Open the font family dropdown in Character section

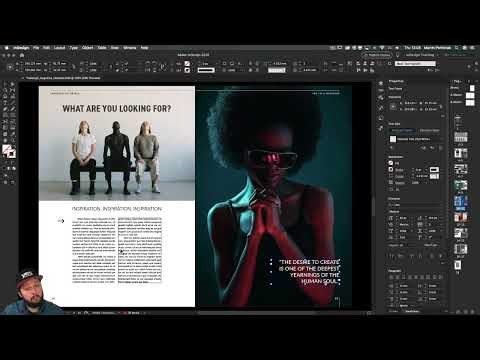click(x=415, y=205)
